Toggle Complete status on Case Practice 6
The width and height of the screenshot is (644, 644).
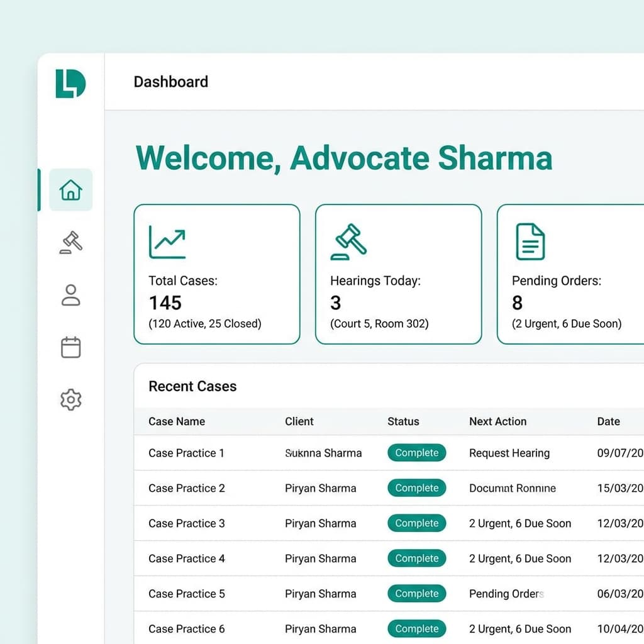tap(416, 628)
